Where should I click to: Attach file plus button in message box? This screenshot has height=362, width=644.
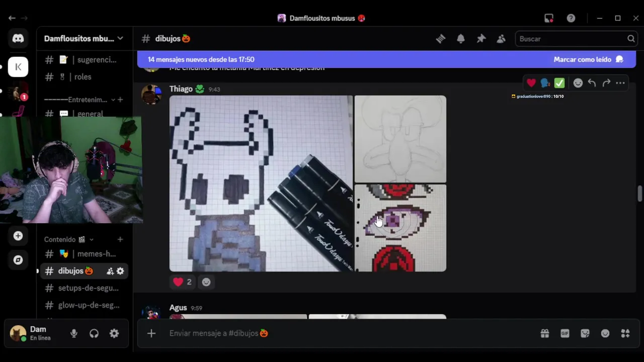click(151, 333)
